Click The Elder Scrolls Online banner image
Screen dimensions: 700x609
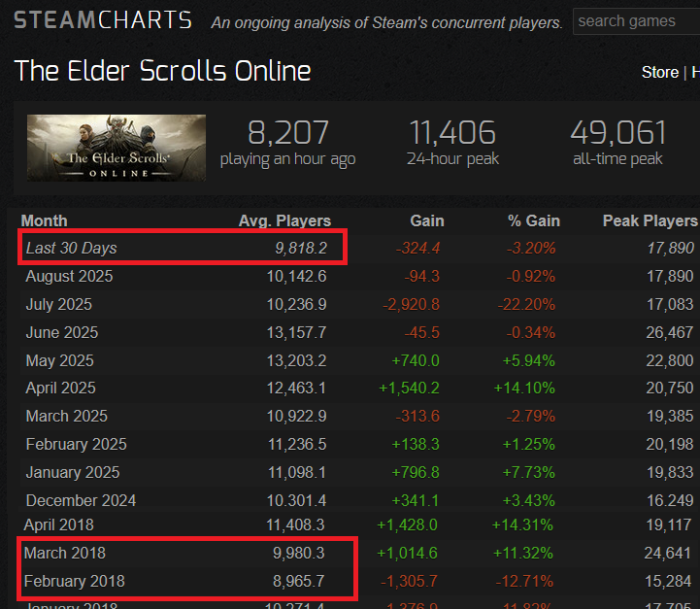(x=117, y=148)
